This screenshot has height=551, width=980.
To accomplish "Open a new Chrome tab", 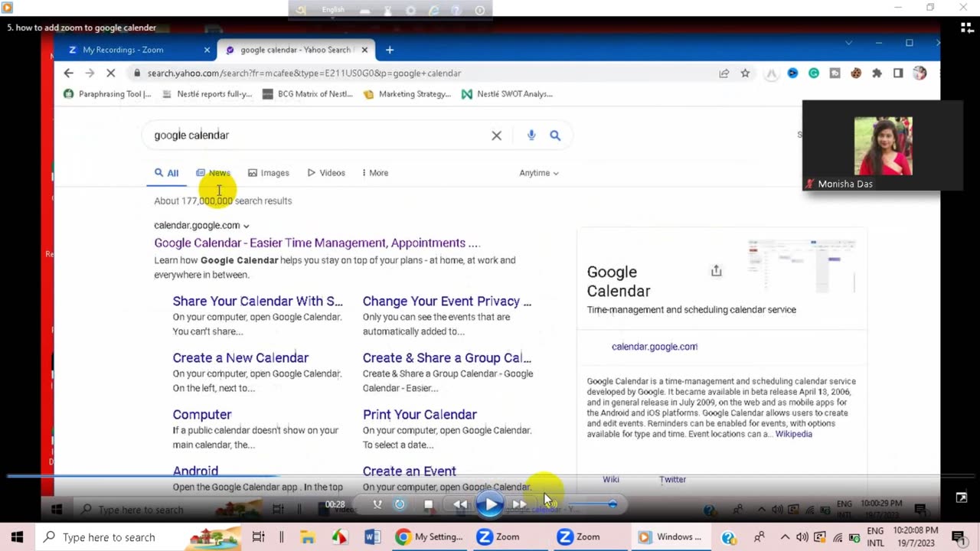I will click(390, 50).
